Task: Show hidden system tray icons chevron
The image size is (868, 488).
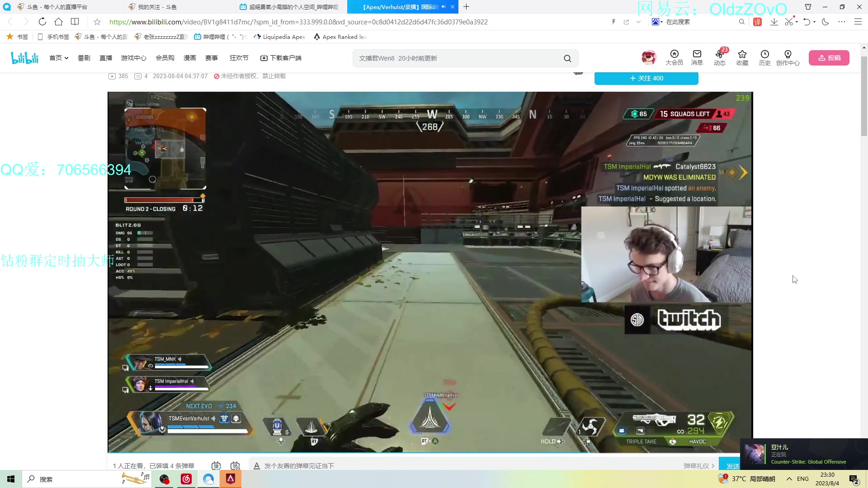Action: [x=789, y=479]
